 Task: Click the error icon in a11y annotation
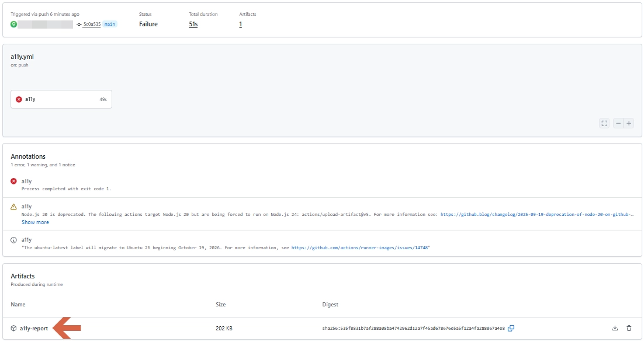13,182
